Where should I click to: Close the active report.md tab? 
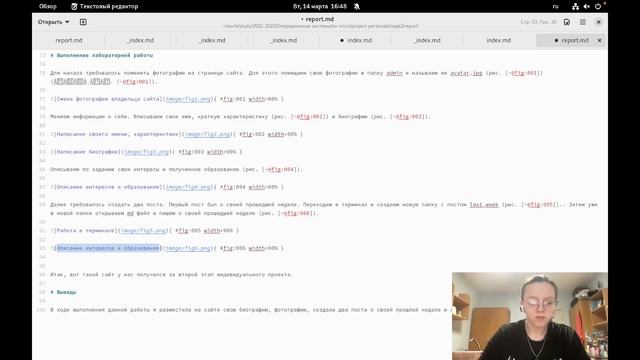point(599,40)
